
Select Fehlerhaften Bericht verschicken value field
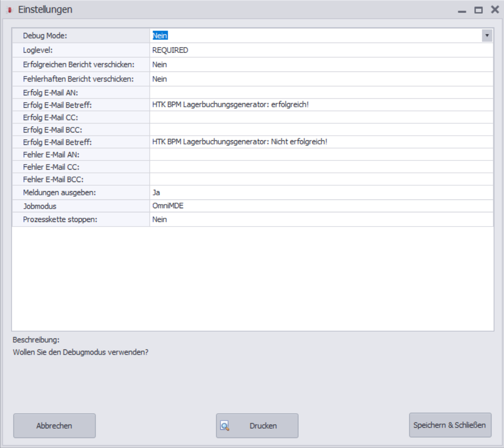[x=322, y=79]
